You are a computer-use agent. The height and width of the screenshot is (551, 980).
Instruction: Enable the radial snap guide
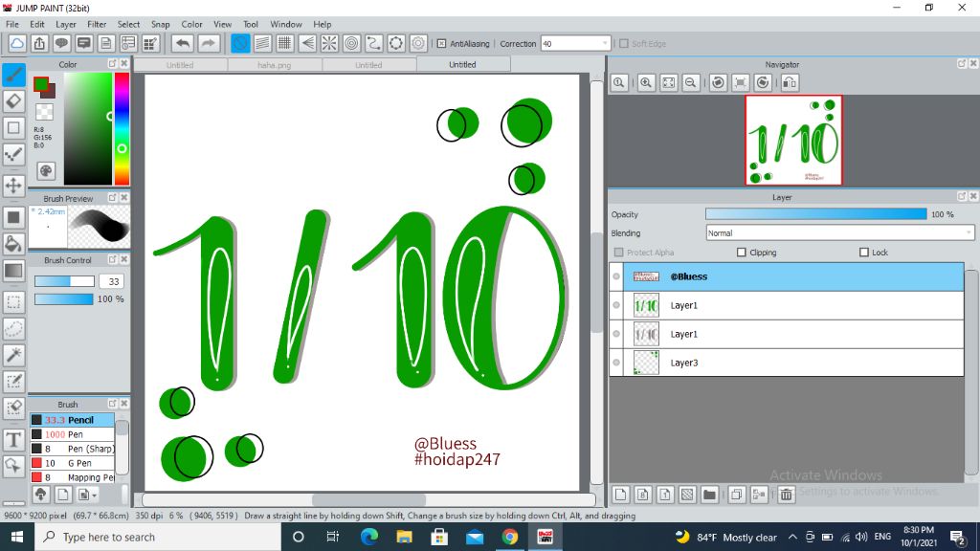329,43
